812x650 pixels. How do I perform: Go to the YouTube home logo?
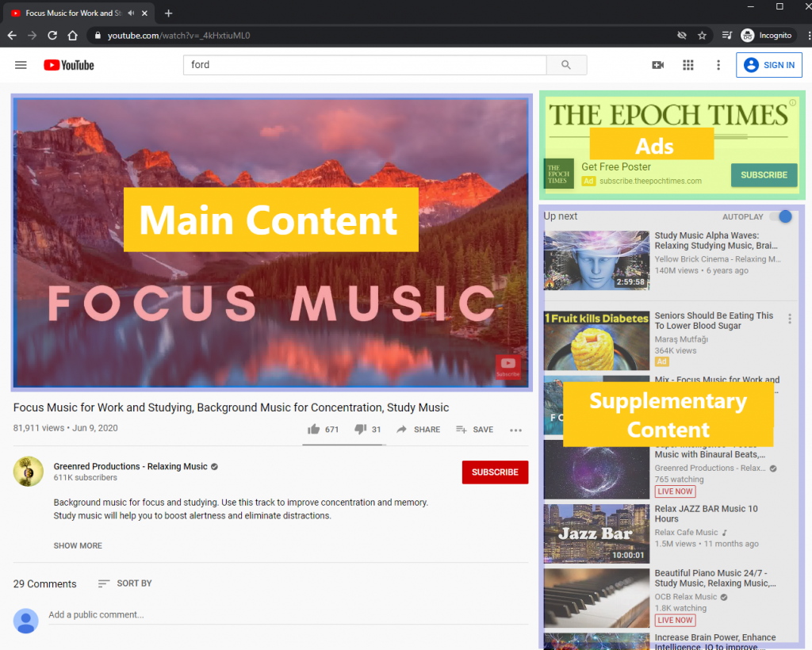[69, 65]
